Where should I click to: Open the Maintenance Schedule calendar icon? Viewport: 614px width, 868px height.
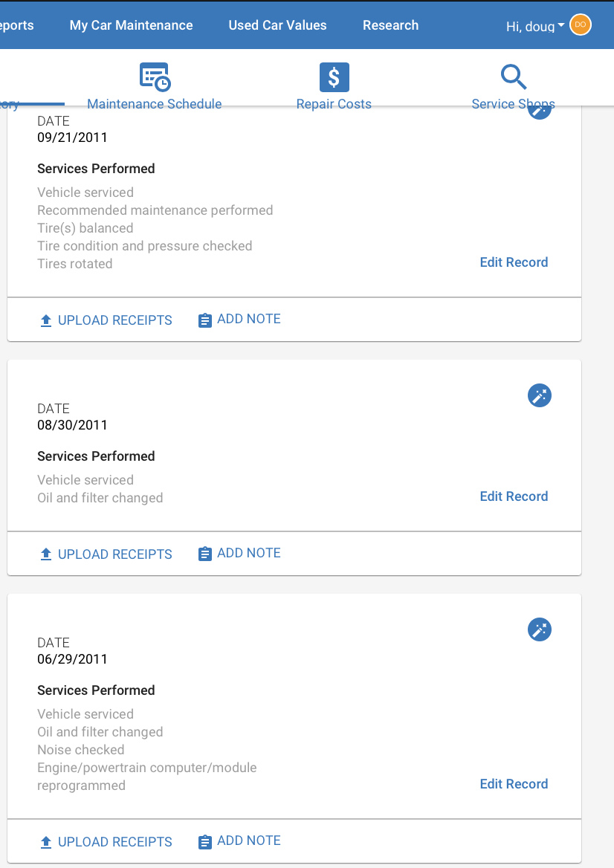point(155,77)
